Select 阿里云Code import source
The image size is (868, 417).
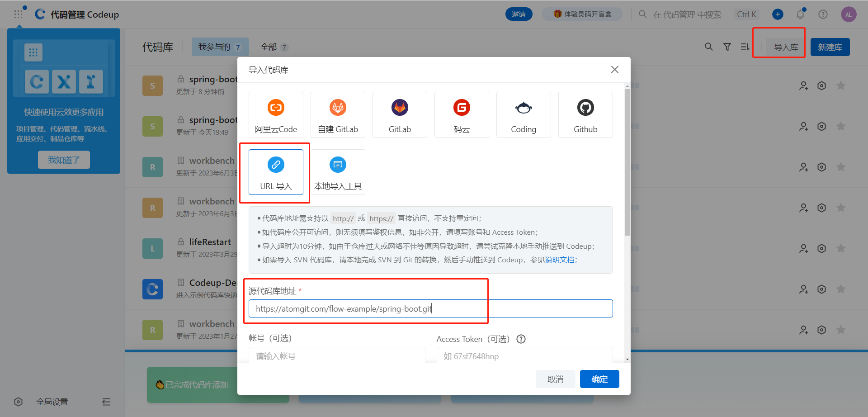(276, 115)
